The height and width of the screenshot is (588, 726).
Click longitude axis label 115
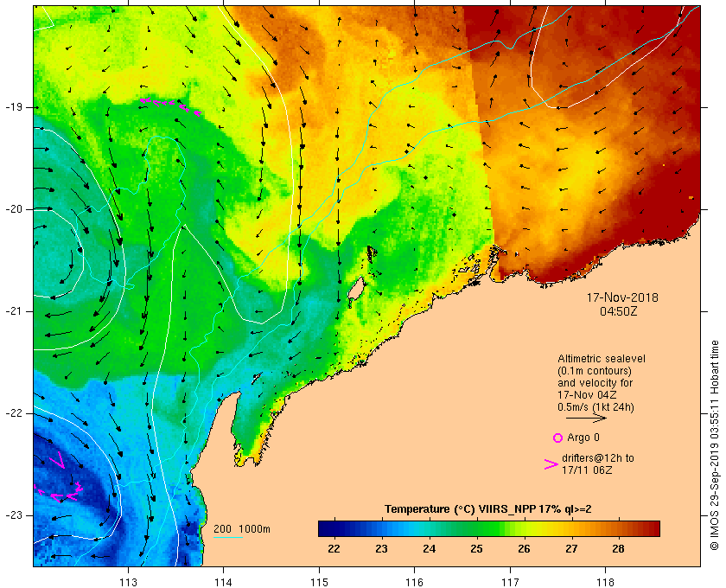pos(319,582)
